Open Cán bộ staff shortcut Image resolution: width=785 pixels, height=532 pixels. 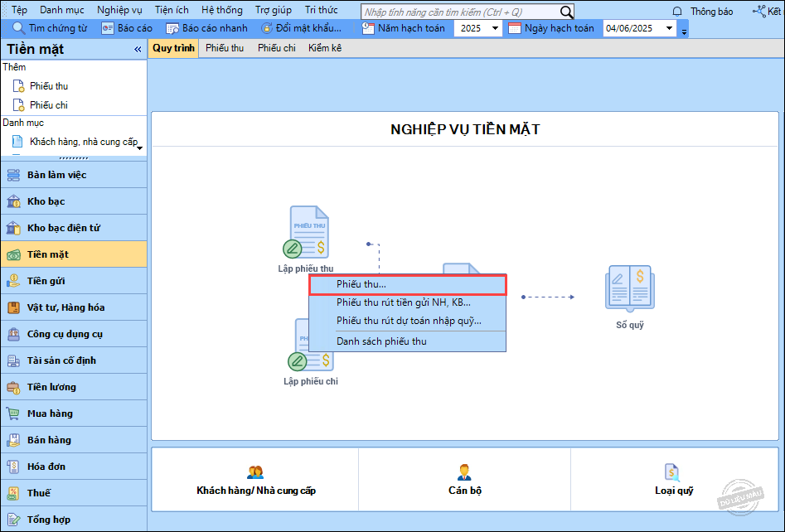coord(464,480)
